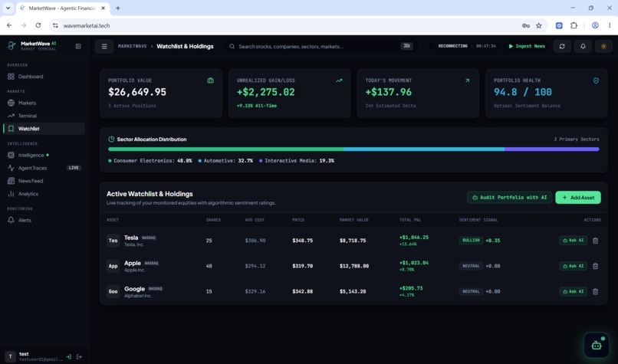Image resolution: width=618 pixels, height=364 pixels.
Task: Delete the Google row trash icon
Action: pos(595,291)
